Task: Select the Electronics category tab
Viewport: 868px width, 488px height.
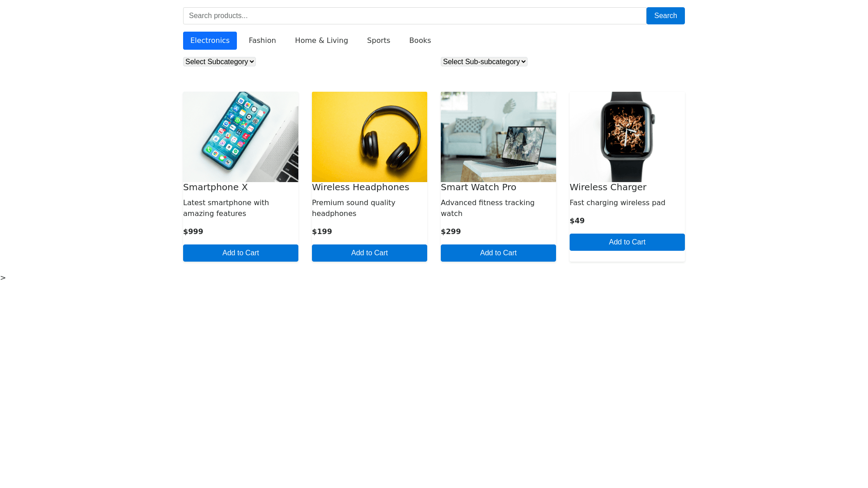Action: coord(210,41)
